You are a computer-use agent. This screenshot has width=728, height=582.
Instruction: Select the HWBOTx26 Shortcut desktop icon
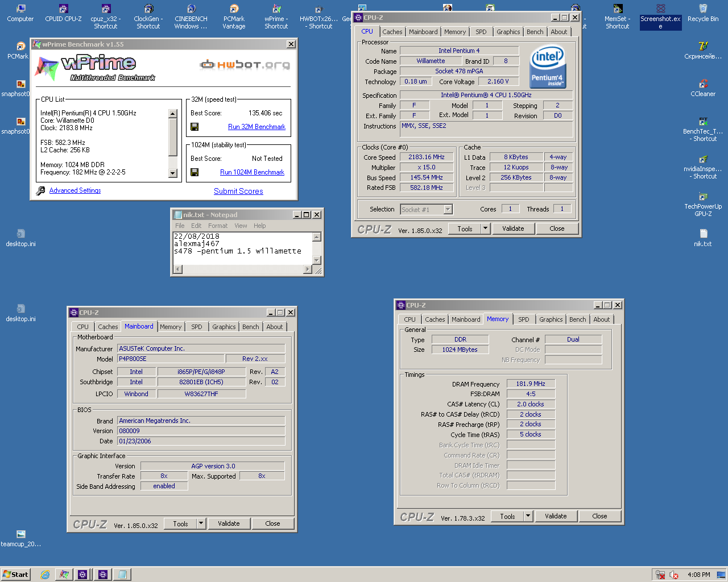tap(318, 17)
